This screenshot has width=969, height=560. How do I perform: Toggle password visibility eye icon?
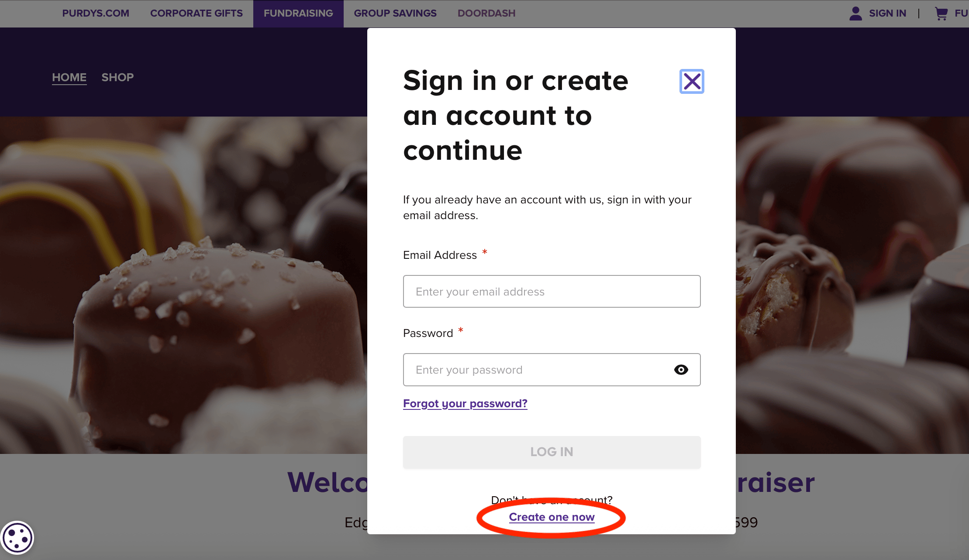click(x=681, y=370)
